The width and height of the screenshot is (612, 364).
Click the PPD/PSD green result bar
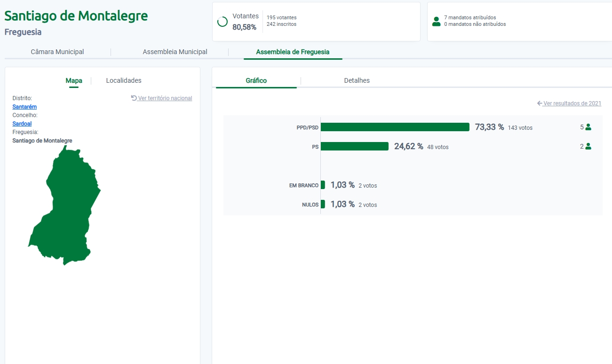pyautogui.click(x=395, y=127)
